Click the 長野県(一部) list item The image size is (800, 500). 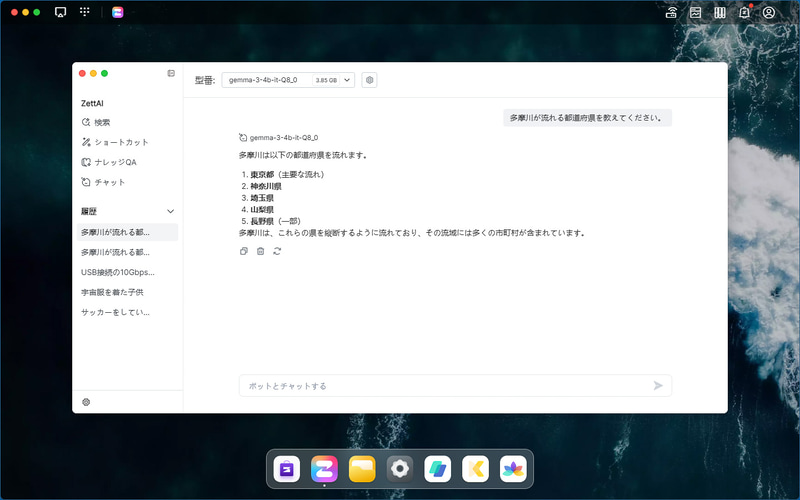[276, 221]
